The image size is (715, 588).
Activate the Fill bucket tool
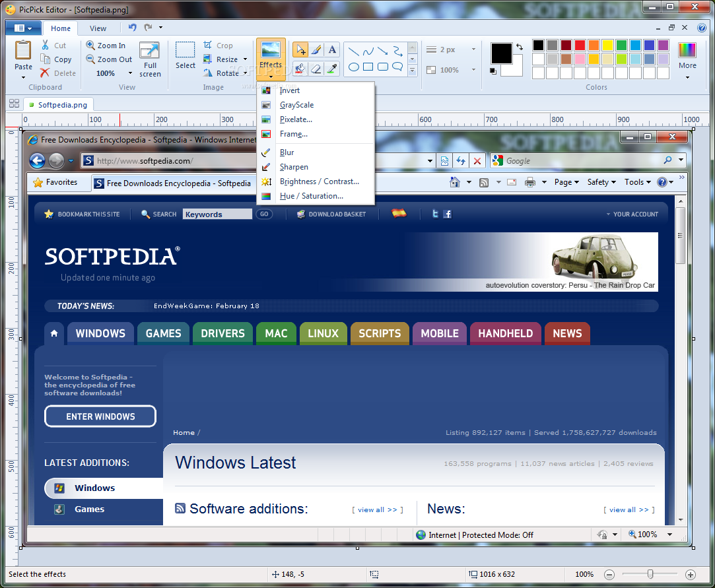point(300,68)
